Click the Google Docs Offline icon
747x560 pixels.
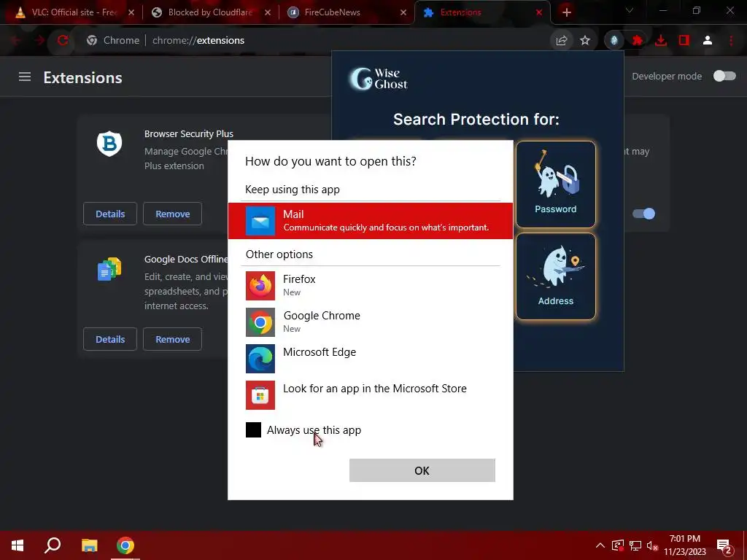[109, 269]
